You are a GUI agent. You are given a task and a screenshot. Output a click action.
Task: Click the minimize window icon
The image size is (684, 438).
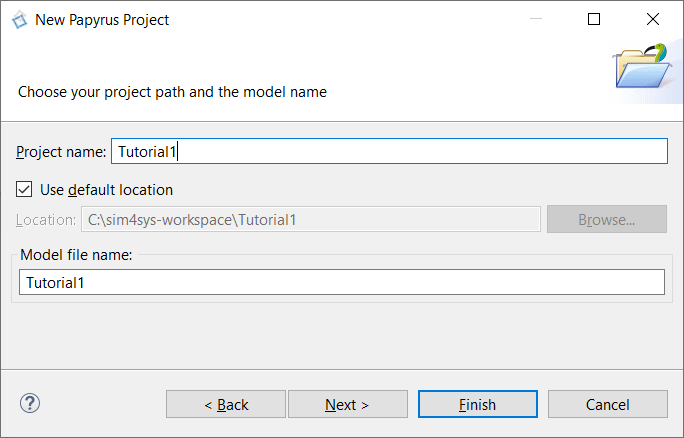(x=536, y=19)
